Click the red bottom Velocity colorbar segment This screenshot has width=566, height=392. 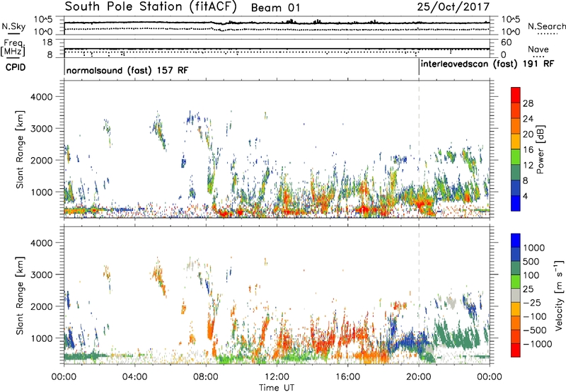tap(516, 350)
